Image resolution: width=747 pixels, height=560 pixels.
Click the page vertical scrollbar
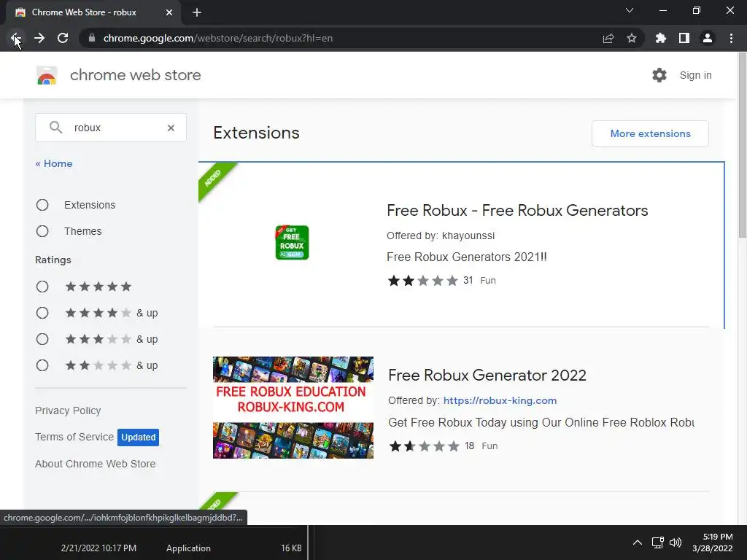pos(742,145)
